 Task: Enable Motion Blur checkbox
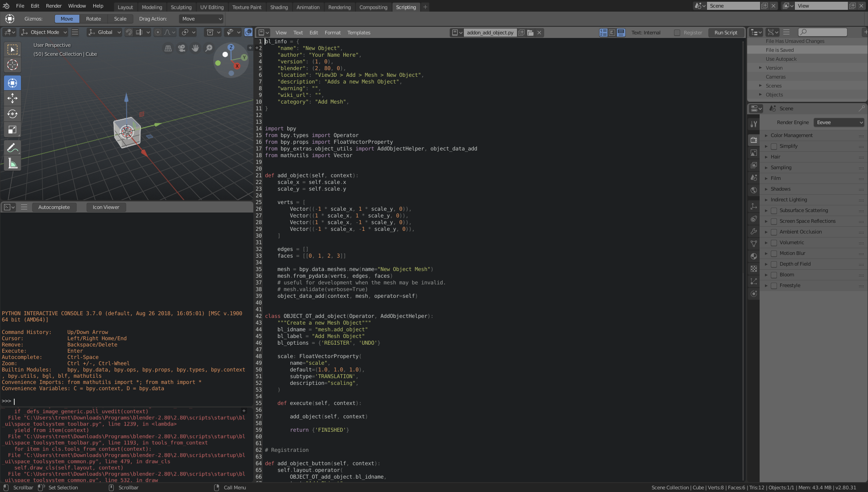(x=774, y=254)
